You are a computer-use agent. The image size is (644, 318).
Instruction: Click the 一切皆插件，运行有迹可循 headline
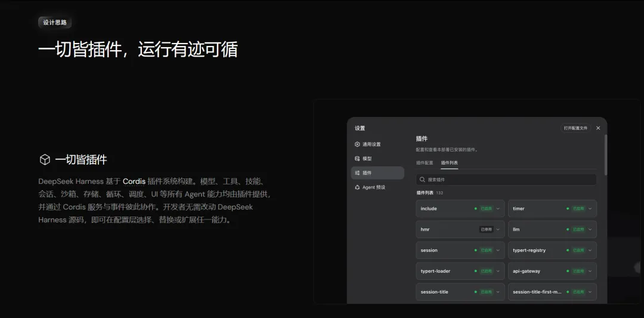click(x=138, y=50)
